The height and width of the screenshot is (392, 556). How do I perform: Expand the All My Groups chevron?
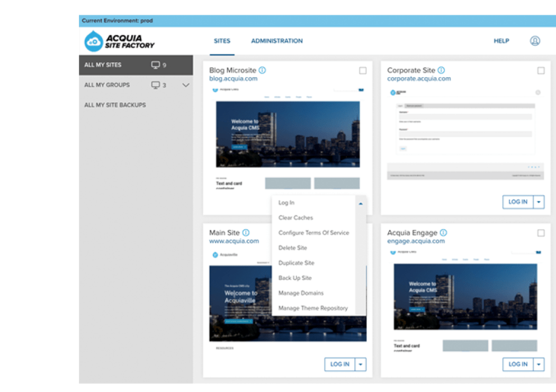[x=185, y=85]
